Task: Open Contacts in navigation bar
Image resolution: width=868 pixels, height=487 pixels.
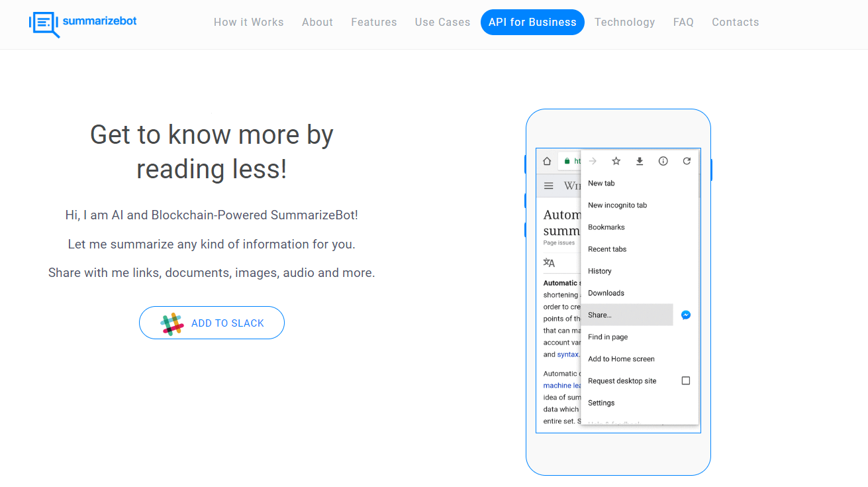Action: coord(736,22)
